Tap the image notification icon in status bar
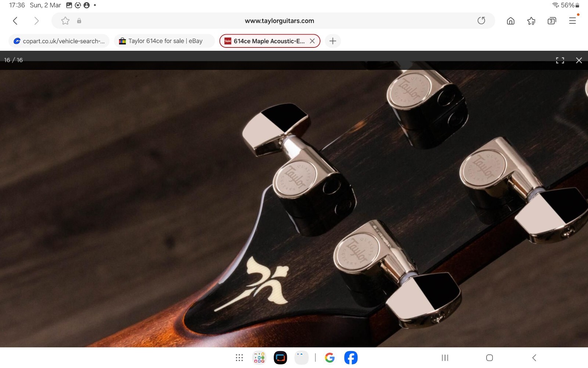The height and width of the screenshot is (368, 588). click(x=69, y=5)
